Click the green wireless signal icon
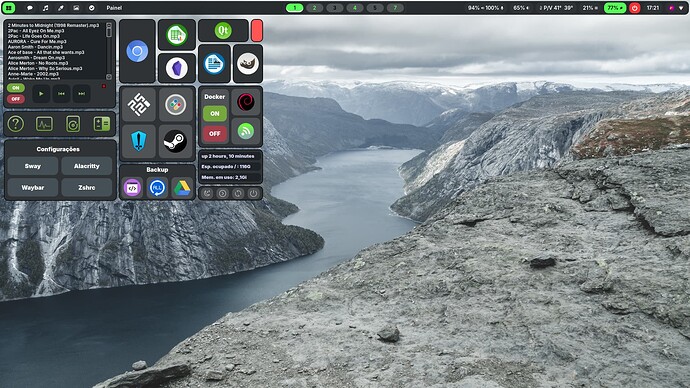 click(x=246, y=131)
